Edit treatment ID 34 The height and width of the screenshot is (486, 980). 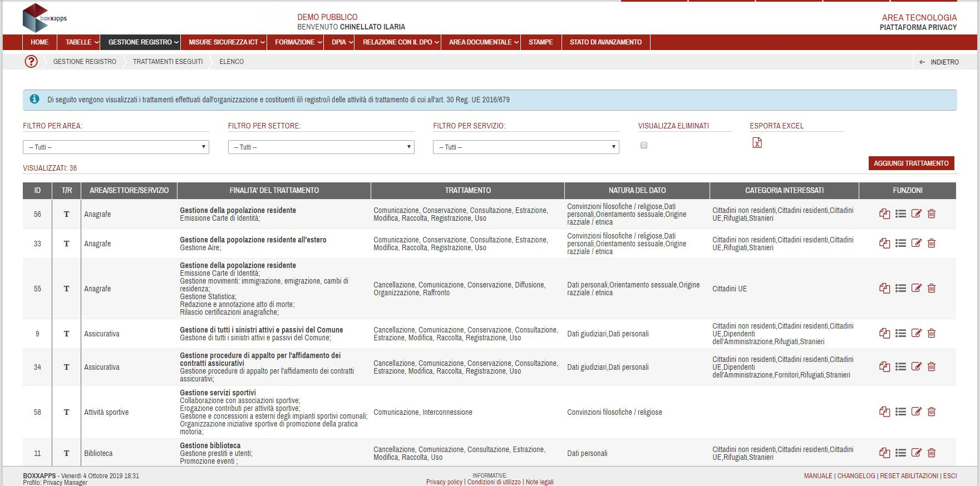(x=916, y=367)
